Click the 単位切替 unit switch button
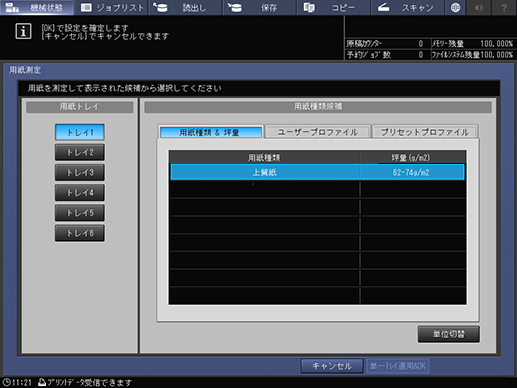The height and width of the screenshot is (388, 517). tap(449, 334)
